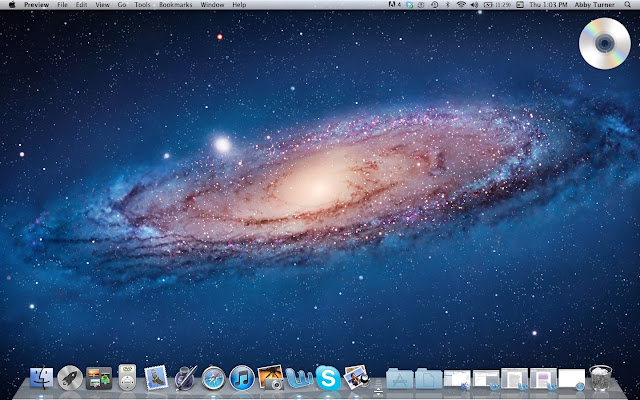Restore the blank white minimized Safari window
The image size is (640, 400).
[572, 379]
